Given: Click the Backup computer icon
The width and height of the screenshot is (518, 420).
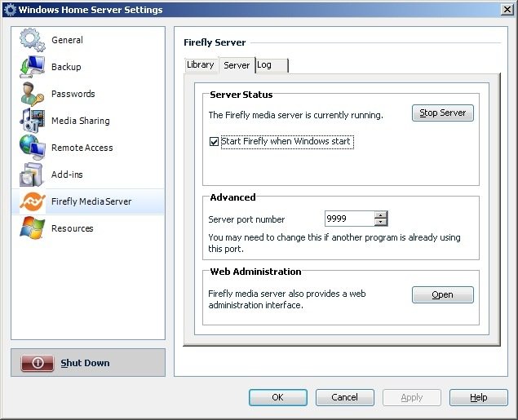Looking at the screenshot, I should [32, 67].
